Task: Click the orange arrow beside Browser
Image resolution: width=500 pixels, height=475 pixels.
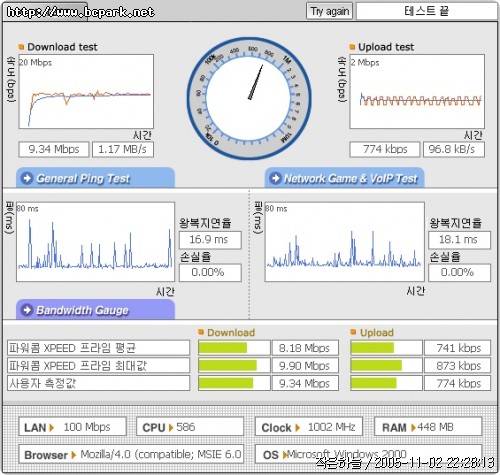Action: click(x=74, y=455)
